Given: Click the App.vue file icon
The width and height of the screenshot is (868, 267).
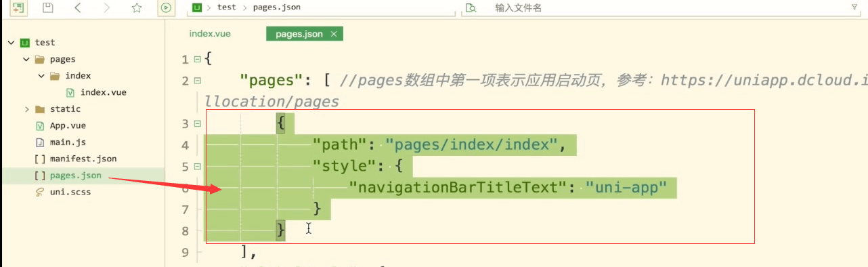Looking at the screenshot, I should coord(40,126).
